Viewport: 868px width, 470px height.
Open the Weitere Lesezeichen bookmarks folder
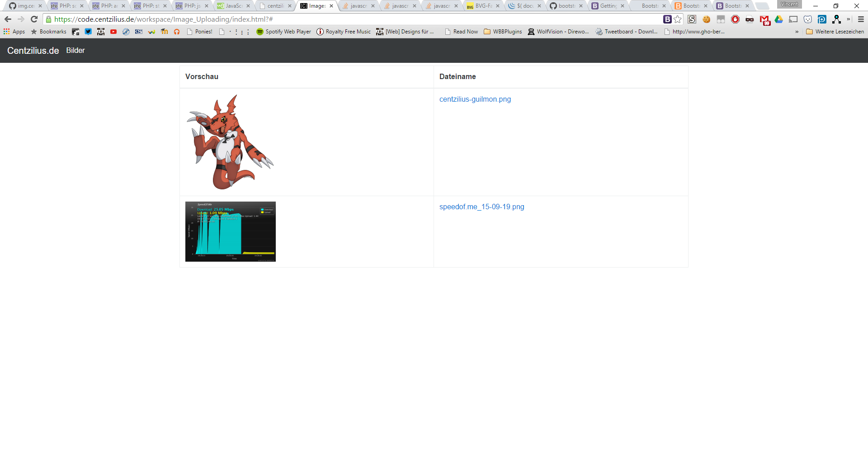pos(835,32)
